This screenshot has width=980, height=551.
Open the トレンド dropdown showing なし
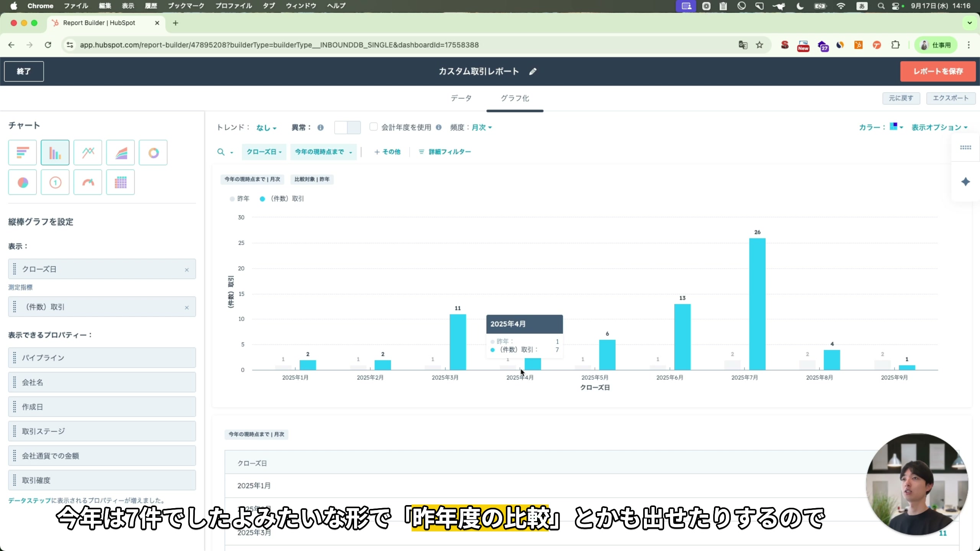265,127
